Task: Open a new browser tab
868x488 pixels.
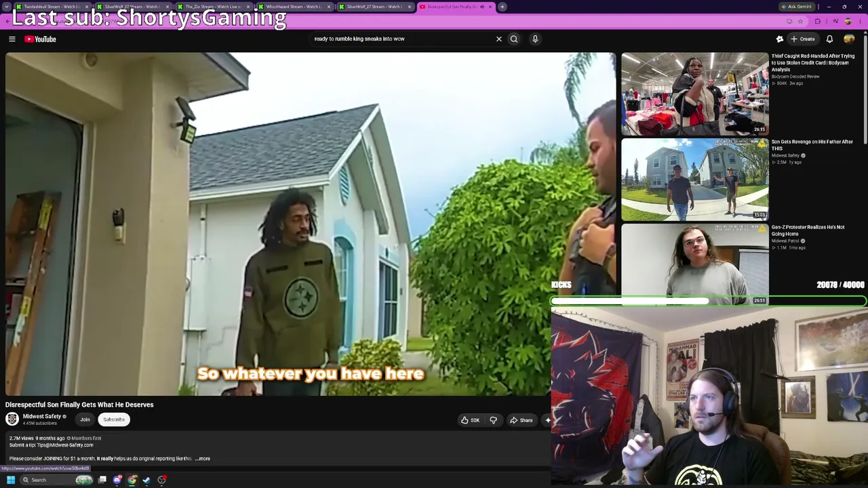Action: tap(502, 7)
